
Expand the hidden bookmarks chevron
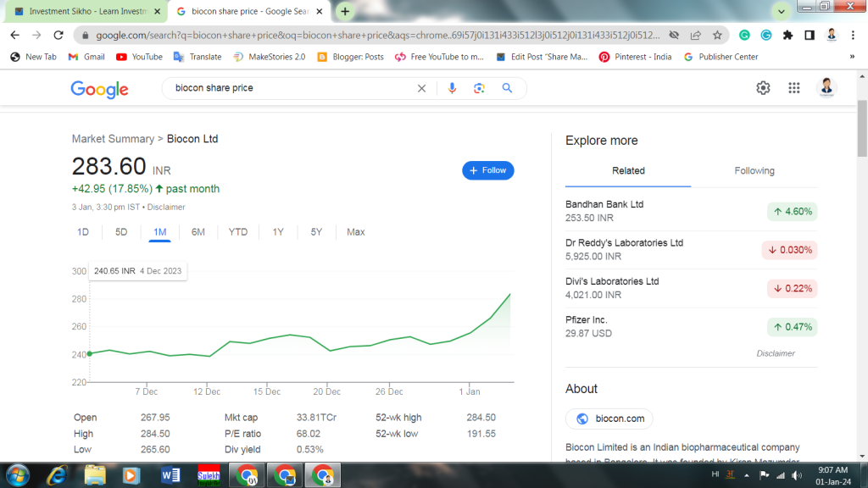click(x=853, y=57)
